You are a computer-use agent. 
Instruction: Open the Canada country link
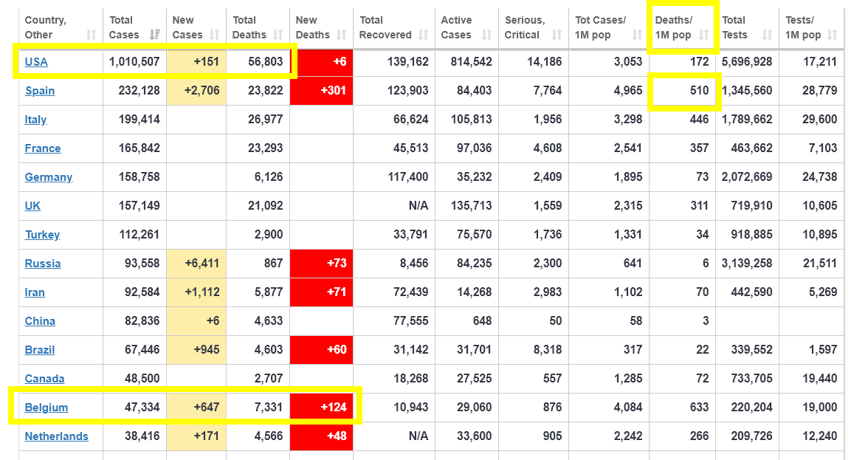point(44,379)
